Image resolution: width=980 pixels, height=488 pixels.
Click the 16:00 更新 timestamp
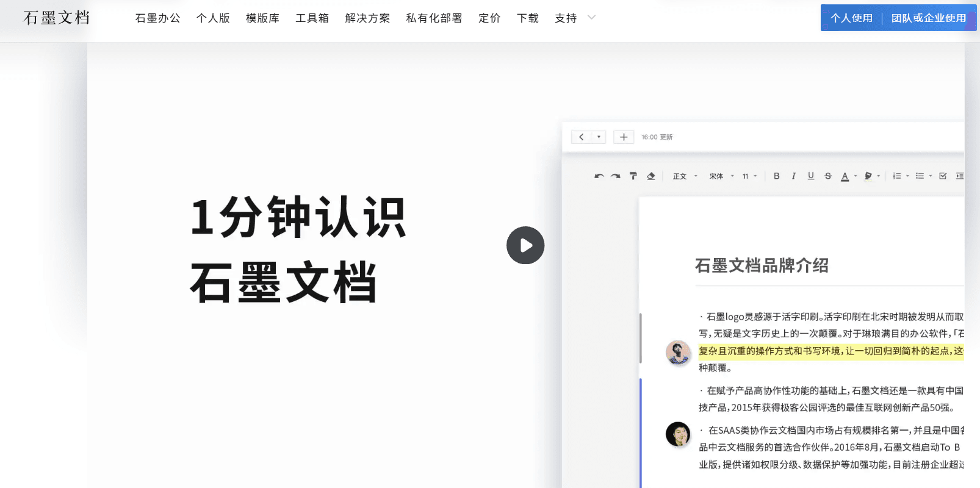(x=657, y=137)
